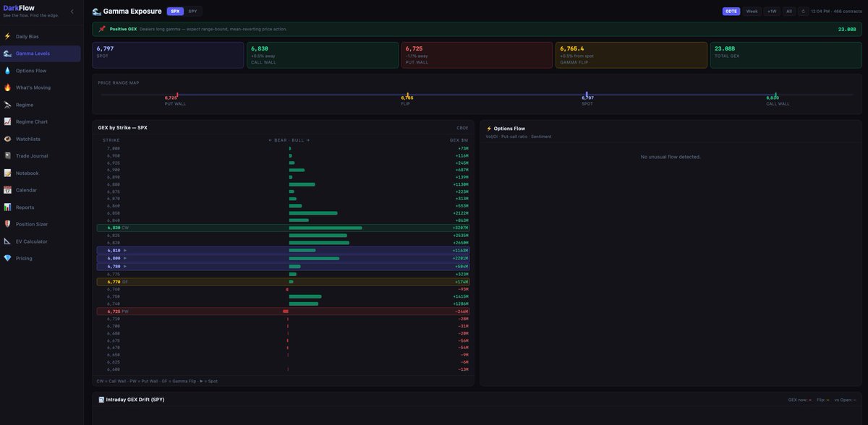The width and height of the screenshot is (868, 425).
Task: Open Trade Journal via notebook icon
Action: click(x=7, y=156)
